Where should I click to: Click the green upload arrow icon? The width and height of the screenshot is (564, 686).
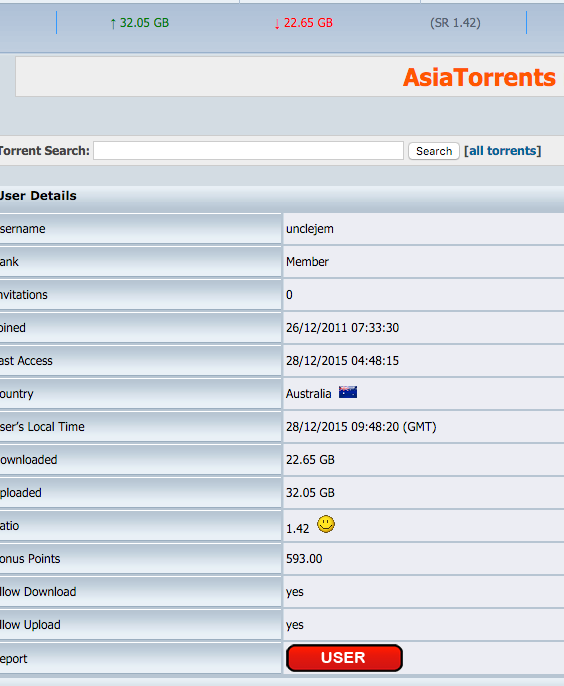pos(113,23)
